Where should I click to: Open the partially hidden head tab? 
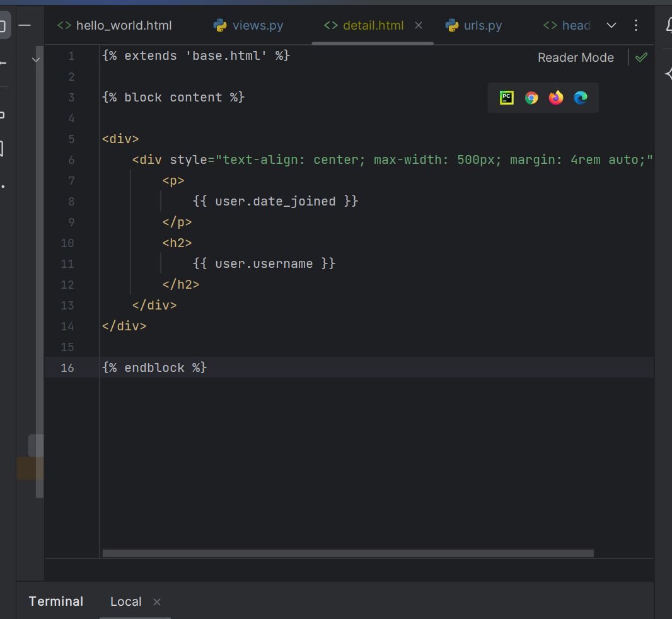tap(567, 26)
